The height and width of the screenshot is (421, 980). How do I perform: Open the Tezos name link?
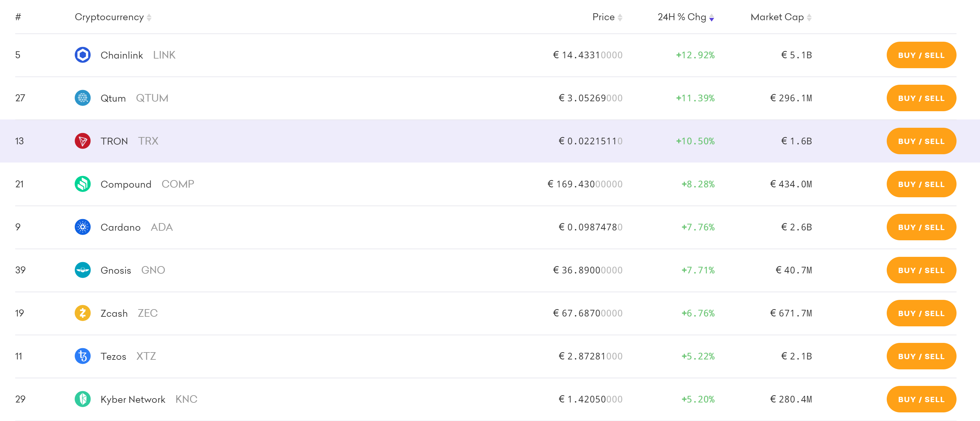click(x=113, y=356)
